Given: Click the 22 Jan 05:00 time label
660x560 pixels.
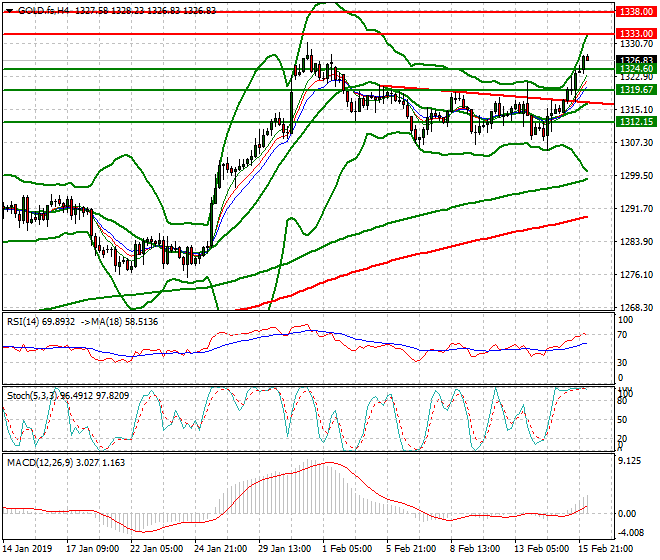Looking at the screenshot, I should (x=157, y=549).
